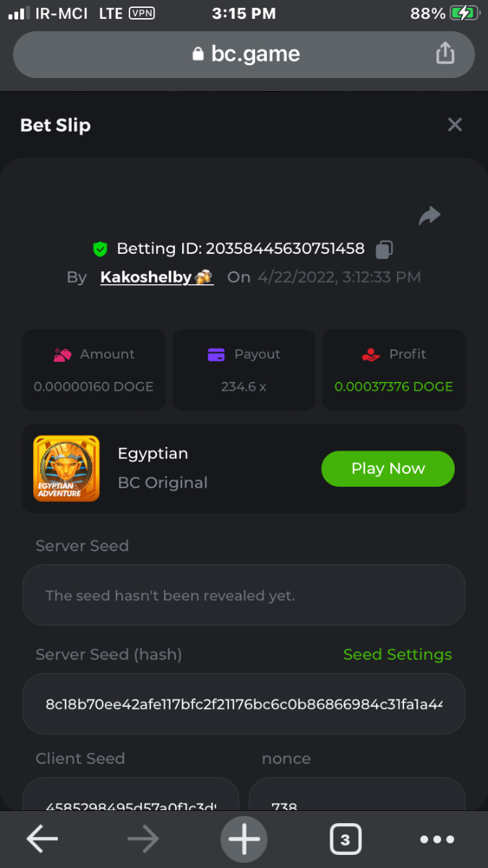
Task: Tap the Egyptian Adventure game thumbnail
Action: click(x=67, y=469)
